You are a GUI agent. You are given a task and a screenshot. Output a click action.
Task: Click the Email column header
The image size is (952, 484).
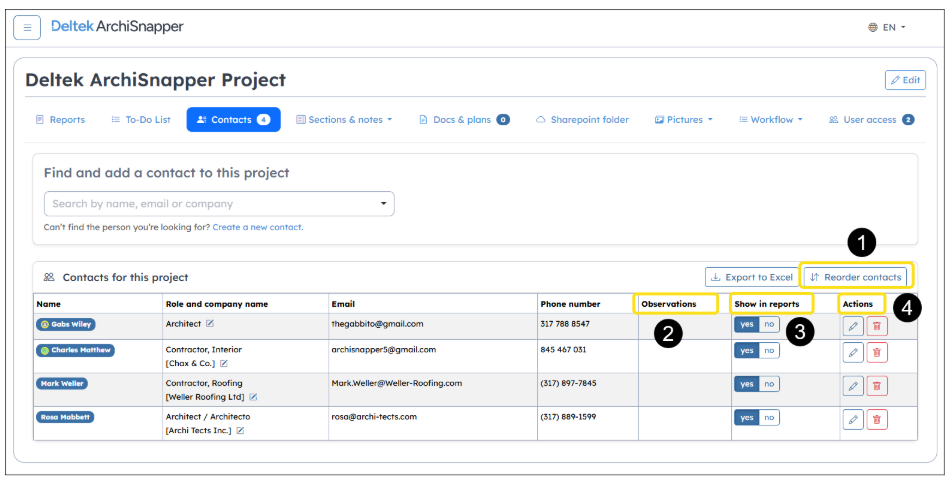(x=343, y=304)
